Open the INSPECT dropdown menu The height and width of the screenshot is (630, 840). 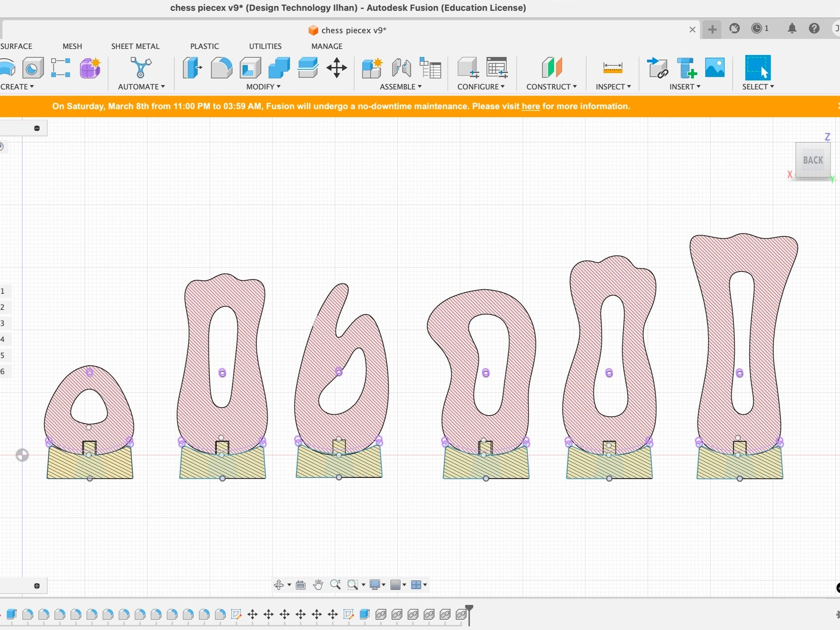613,87
